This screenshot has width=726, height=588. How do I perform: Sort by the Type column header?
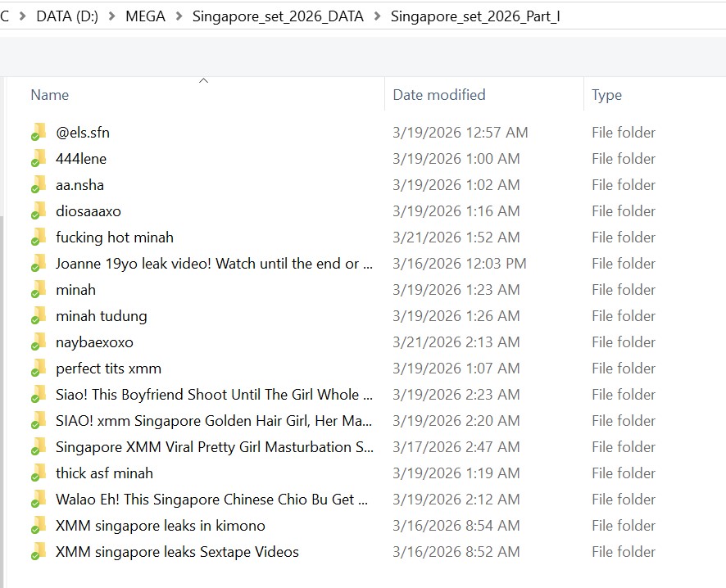click(606, 95)
